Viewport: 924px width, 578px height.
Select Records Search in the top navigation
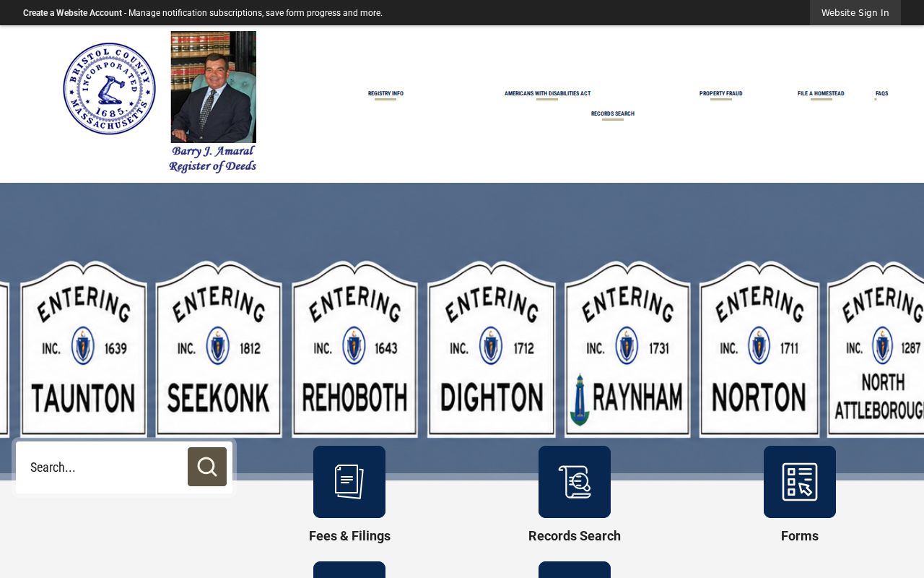pos(613,114)
